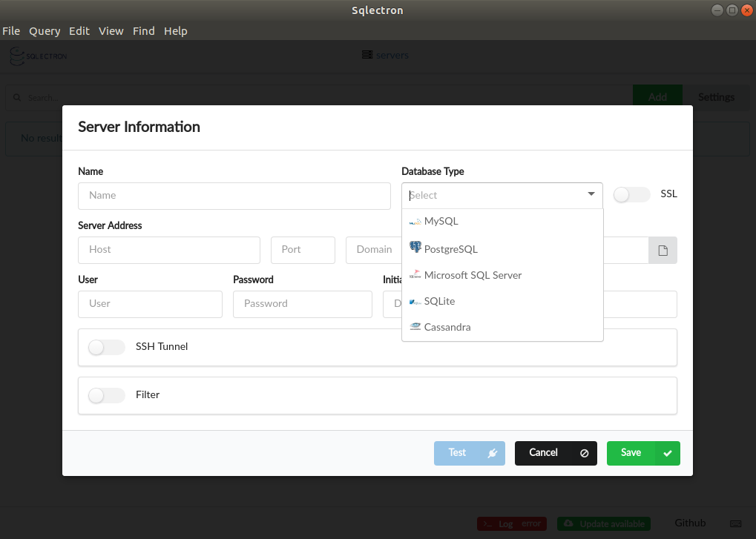
Task: Click the PostgreSQL elephant icon
Action: (415, 248)
